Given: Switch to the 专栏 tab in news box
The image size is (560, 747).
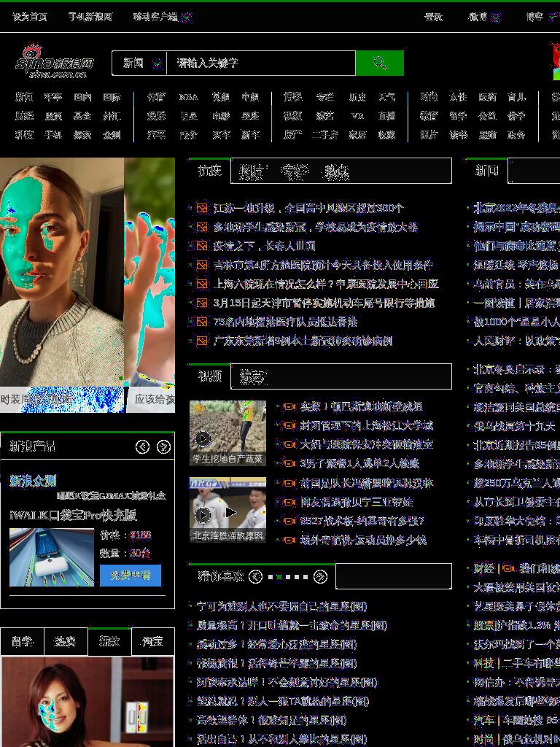Looking at the screenshot, I should point(294,171).
